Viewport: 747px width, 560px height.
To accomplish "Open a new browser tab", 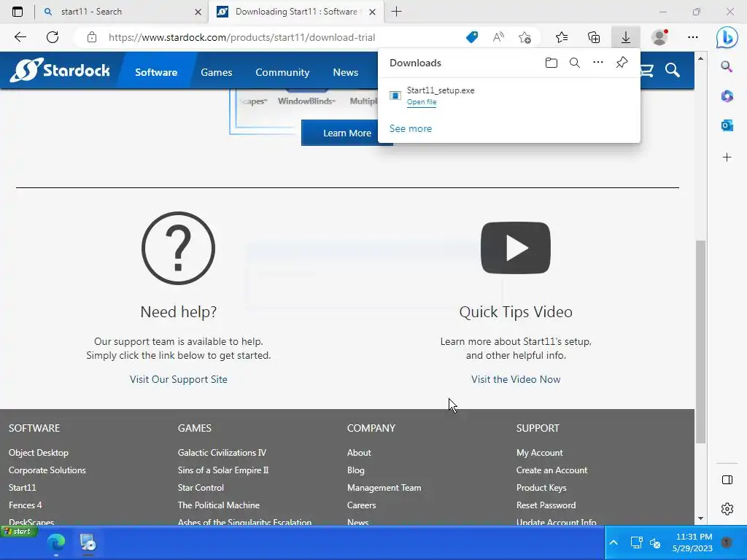I will point(396,12).
